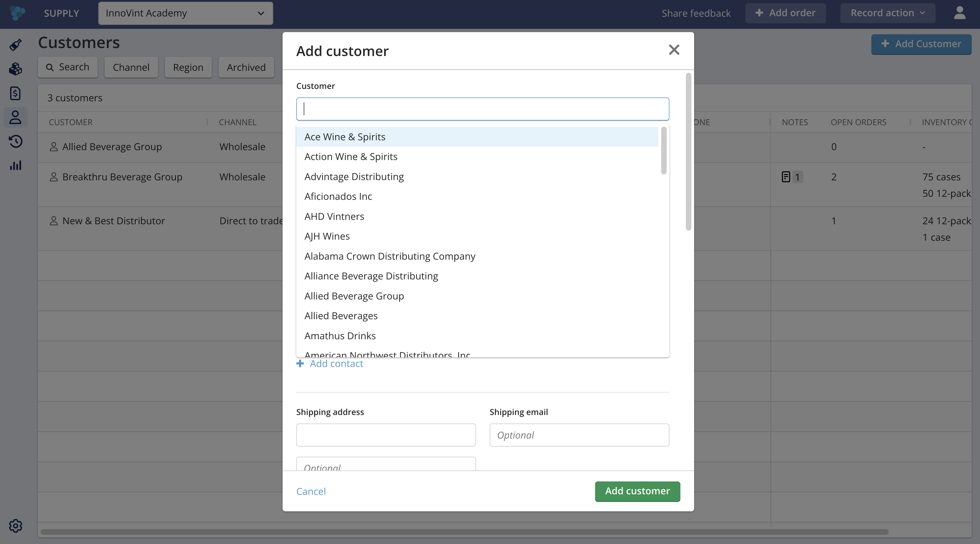Screen dimensions: 980x544
Task: Click the Shipping email input field
Action: tap(579, 435)
